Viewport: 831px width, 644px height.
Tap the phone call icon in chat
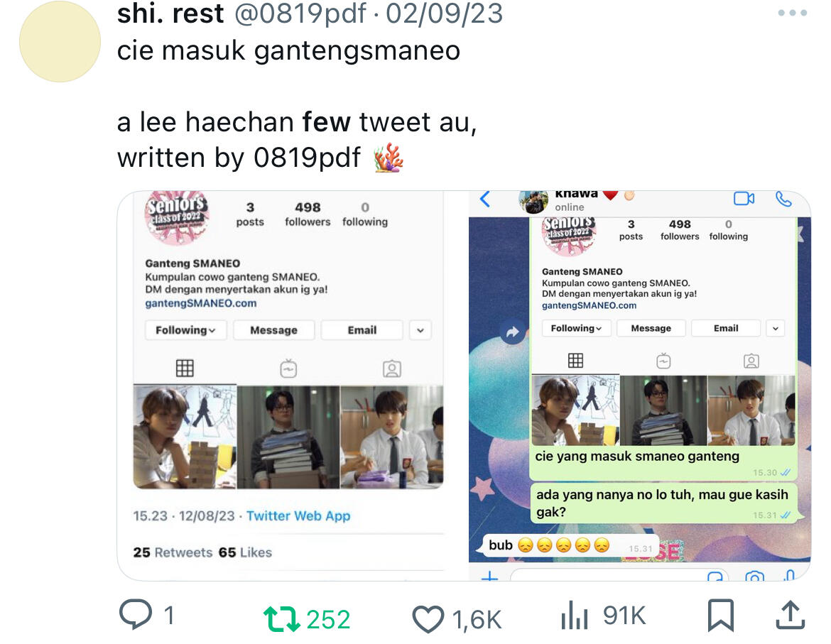[783, 199]
